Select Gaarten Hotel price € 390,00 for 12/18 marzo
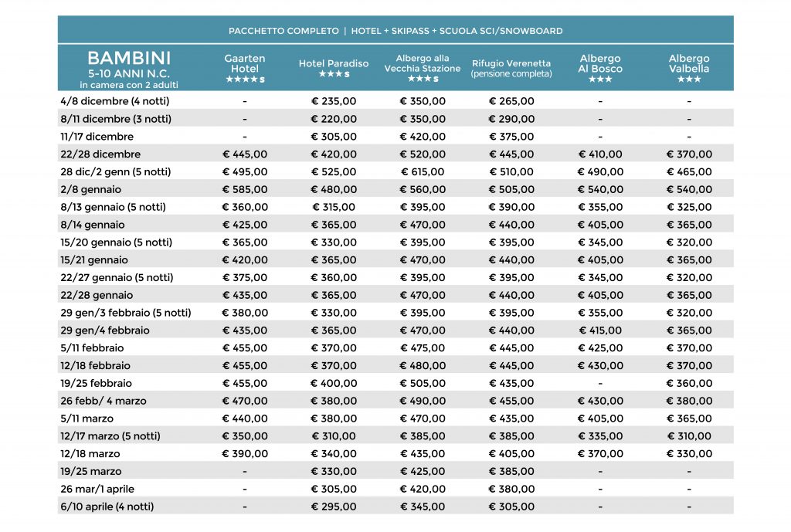Image resolution: width=791 pixels, height=532 pixels. click(245, 454)
